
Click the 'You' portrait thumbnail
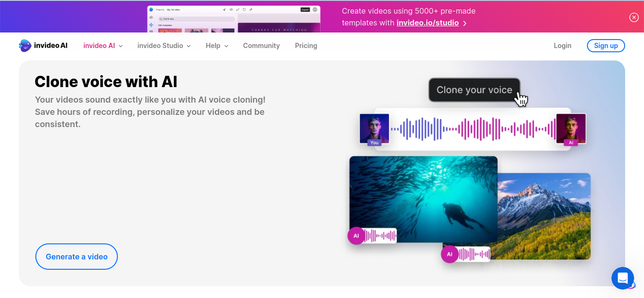click(x=374, y=129)
